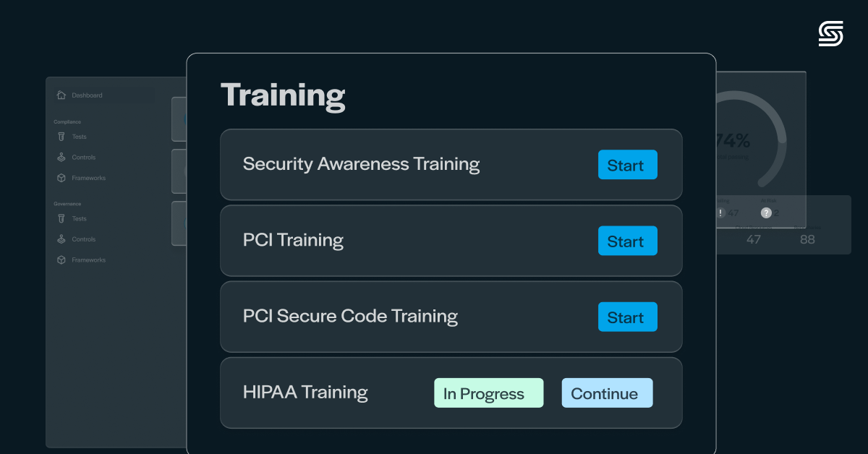Select the Tests flask icon under Governance
This screenshot has height=454, width=868.
(x=61, y=218)
